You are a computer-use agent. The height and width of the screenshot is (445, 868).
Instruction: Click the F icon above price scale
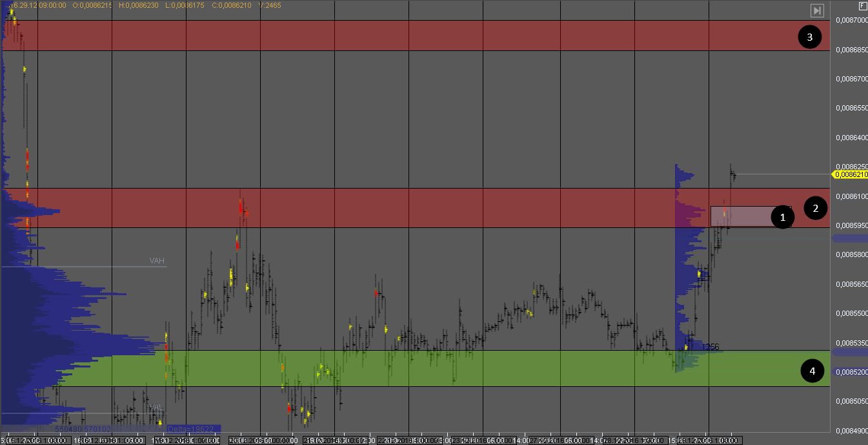(863, 6)
